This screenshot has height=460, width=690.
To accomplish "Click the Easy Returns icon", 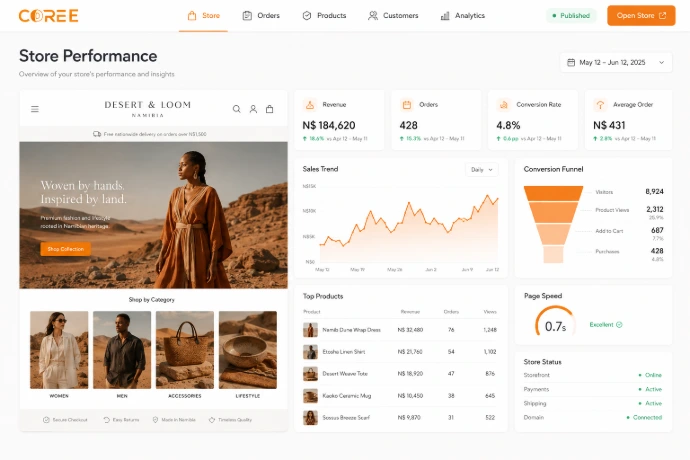I will click(106, 420).
